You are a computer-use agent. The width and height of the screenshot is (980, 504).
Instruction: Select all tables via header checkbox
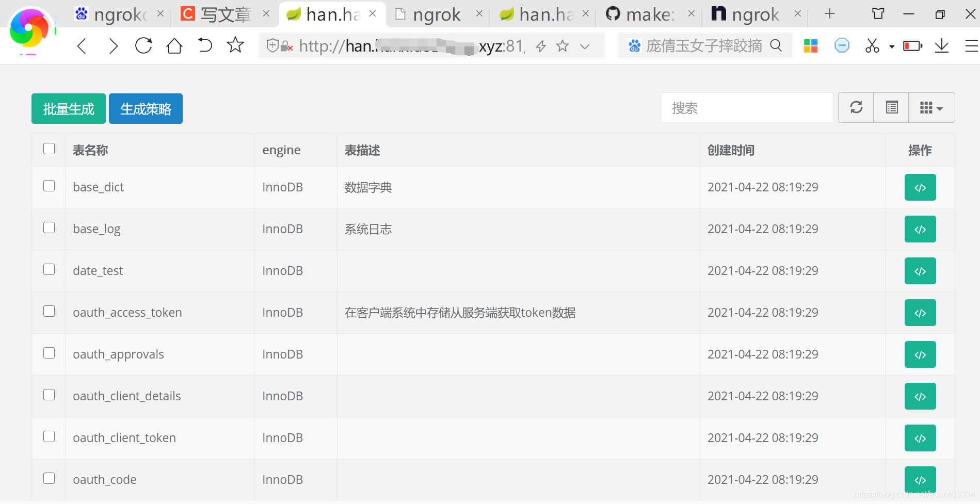49,149
